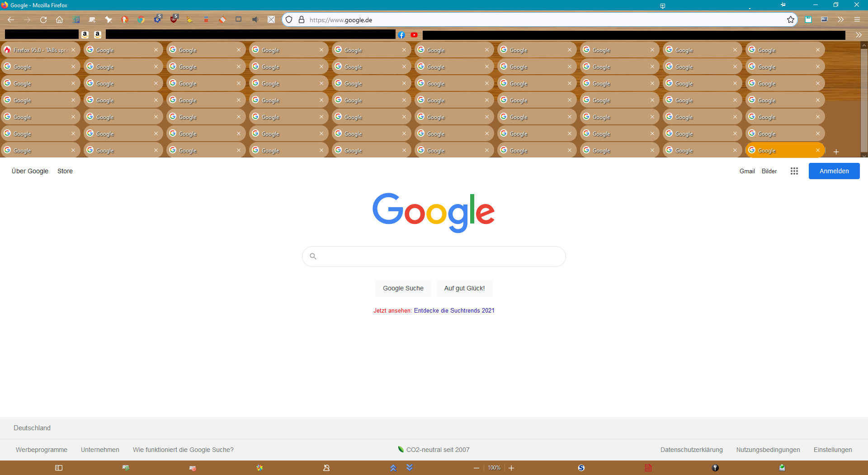The height and width of the screenshot is (475, 868).
Task: Open the Firefox hamburger application menu
Action: (857, 19)
